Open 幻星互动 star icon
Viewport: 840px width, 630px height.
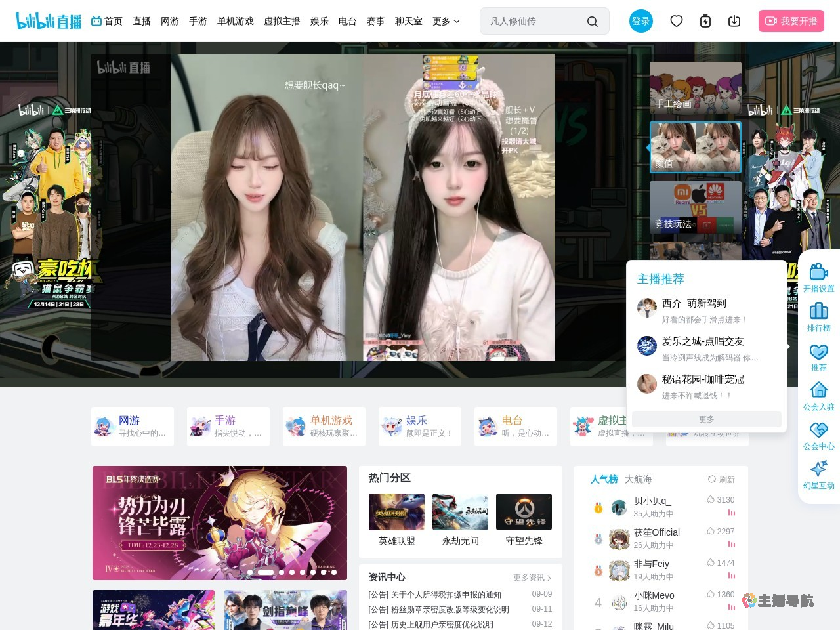(x=818, y=474)
